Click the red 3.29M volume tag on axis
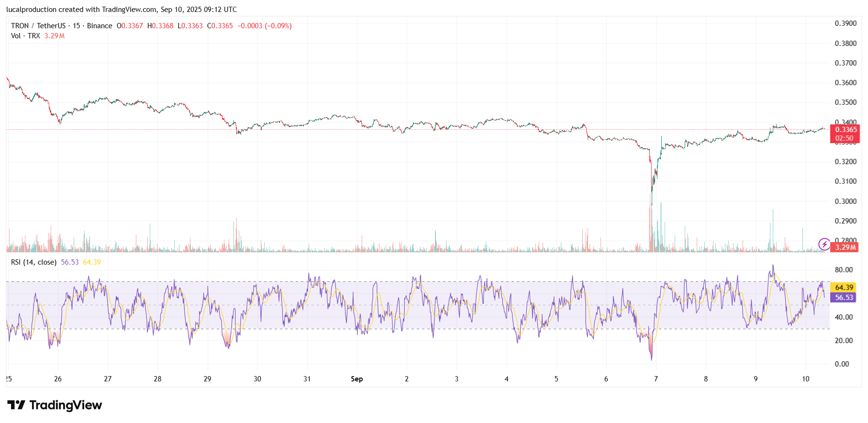The image size is (868, 423). pos(845,247)
